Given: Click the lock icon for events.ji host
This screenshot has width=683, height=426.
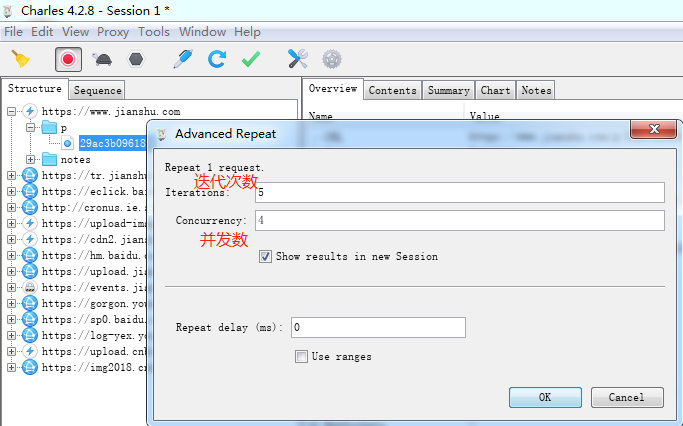Looking at the screenshot, I should 30,287.
